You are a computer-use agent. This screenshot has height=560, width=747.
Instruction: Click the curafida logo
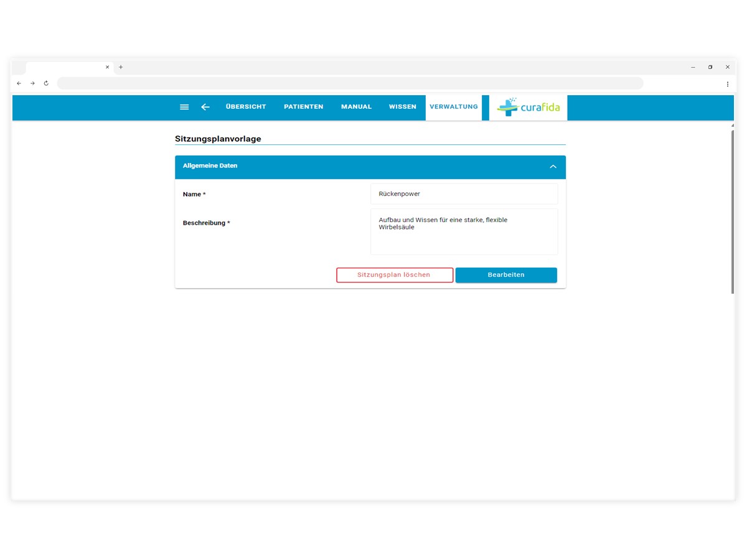(528, 107)
